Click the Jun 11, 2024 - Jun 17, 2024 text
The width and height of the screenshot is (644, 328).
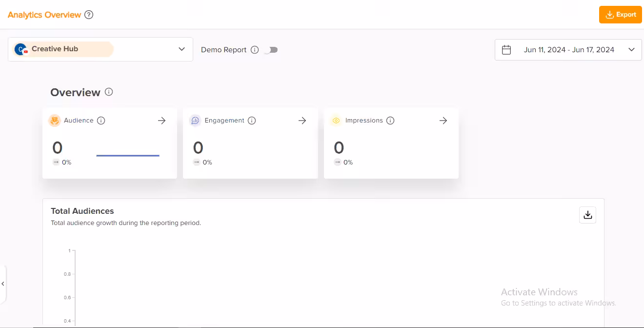(x=569, y=50)
